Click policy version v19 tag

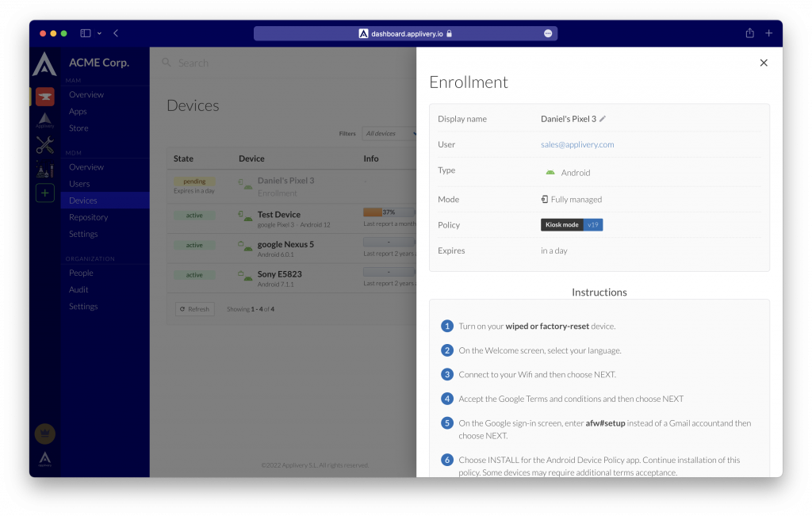(x=593, y=224)
